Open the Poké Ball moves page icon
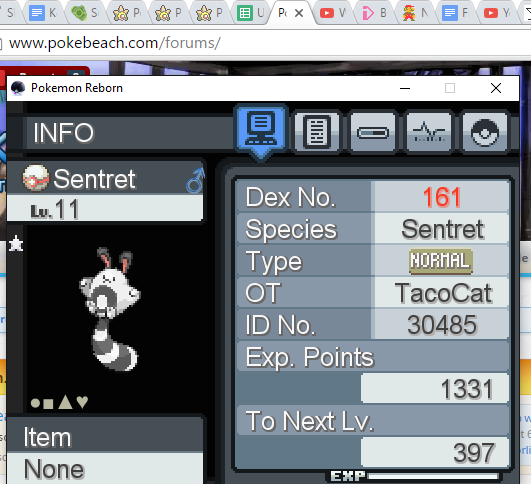Viewport: 531px width, 484px height. (x=485, y=132)
